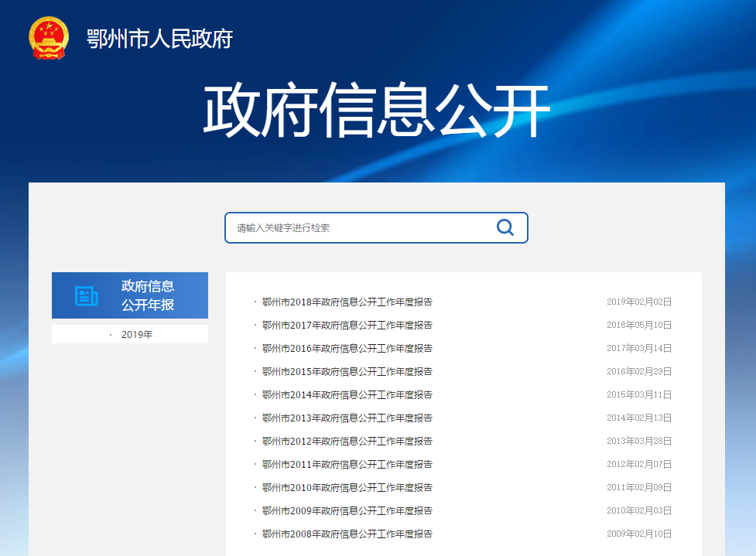Click date 2010年02月03日

click(x=639, y=510)
